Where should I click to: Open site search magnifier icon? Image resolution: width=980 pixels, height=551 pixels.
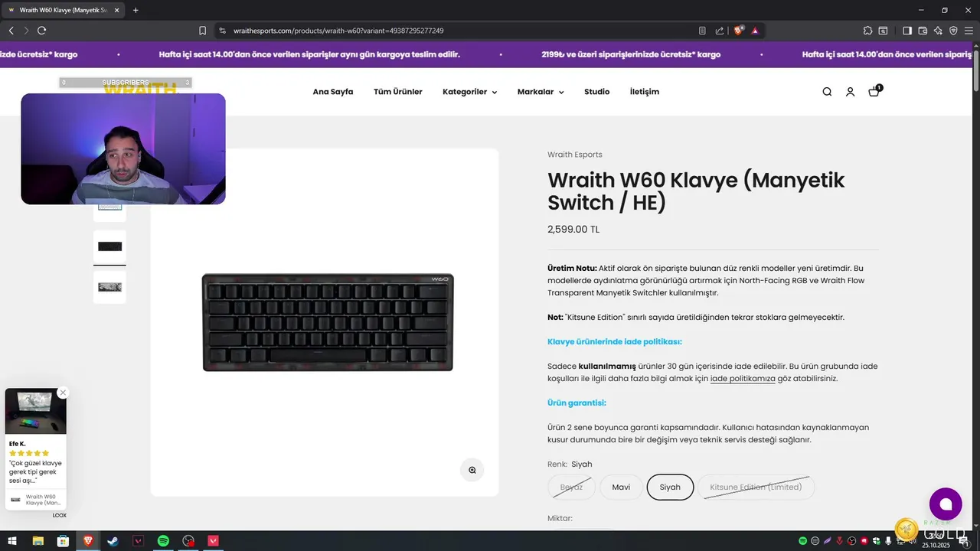pyautogui.click(x=827, y=92)
